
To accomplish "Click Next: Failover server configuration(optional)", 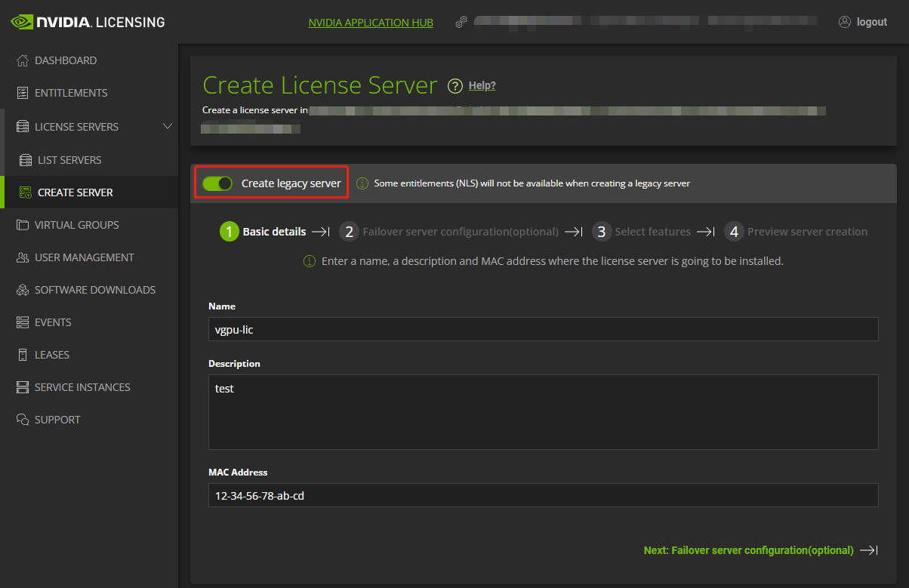I will 749,550.
